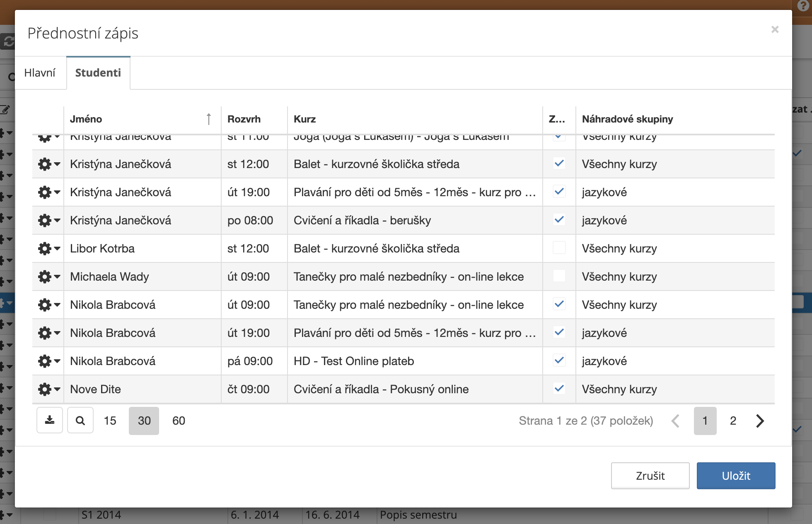Viewport: 812px width, 524px height.
Task: Select the Studenti tab
Action: [98, 73]
